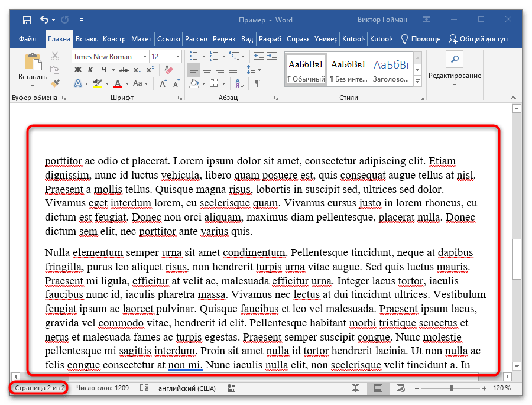Apply the Заголовок style
Image resolution: width=532 pixels, height=405 pixels.
(x=391, y=70)
